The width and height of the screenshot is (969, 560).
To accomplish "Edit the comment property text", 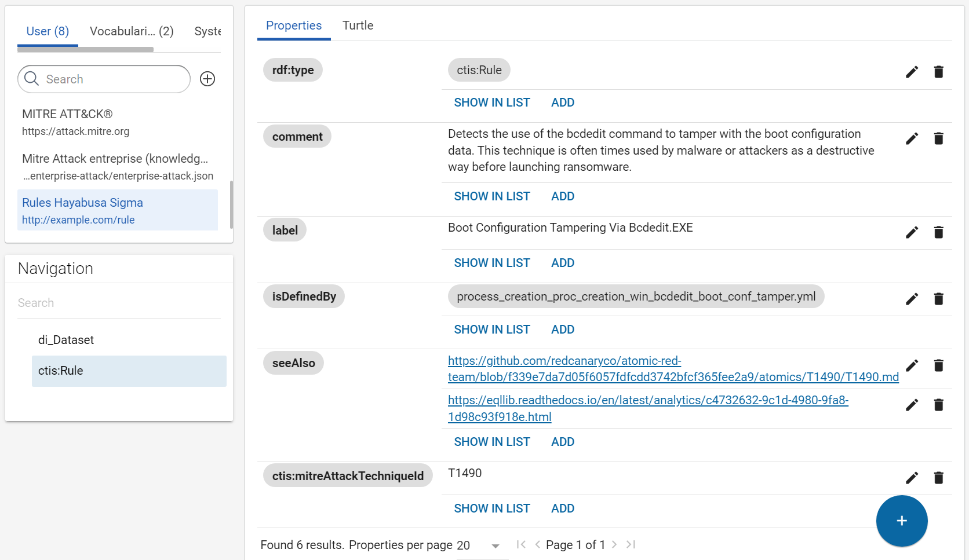I will pyautogui.click(x=912, y=138).
